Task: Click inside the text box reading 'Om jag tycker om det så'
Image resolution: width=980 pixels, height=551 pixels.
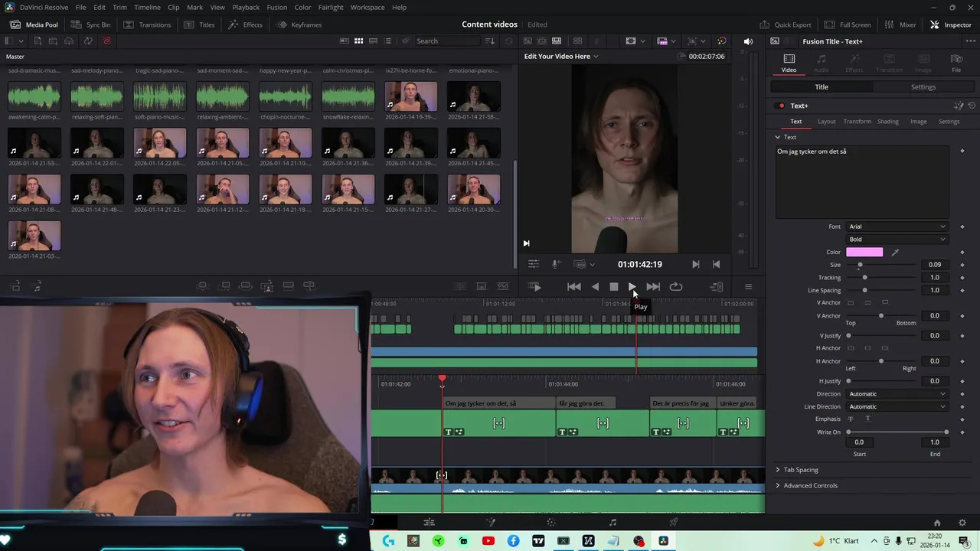Action: tap(862, 182)
